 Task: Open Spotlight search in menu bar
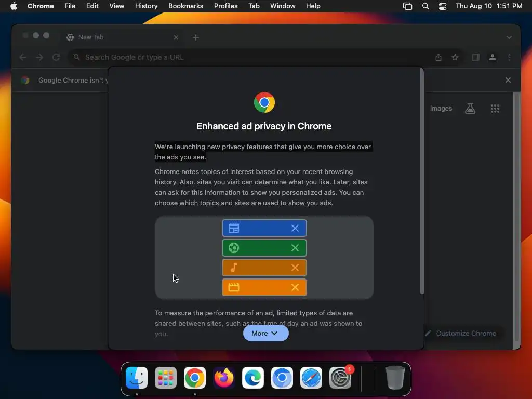tap(425, 6)
